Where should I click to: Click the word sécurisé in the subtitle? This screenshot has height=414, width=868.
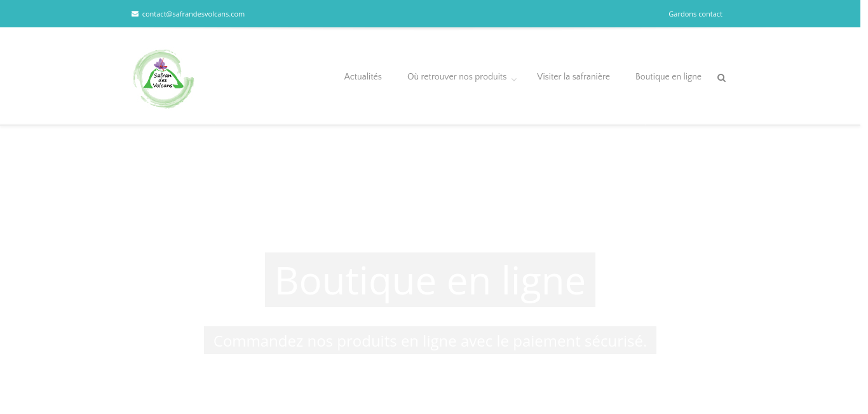pos(615,341)
